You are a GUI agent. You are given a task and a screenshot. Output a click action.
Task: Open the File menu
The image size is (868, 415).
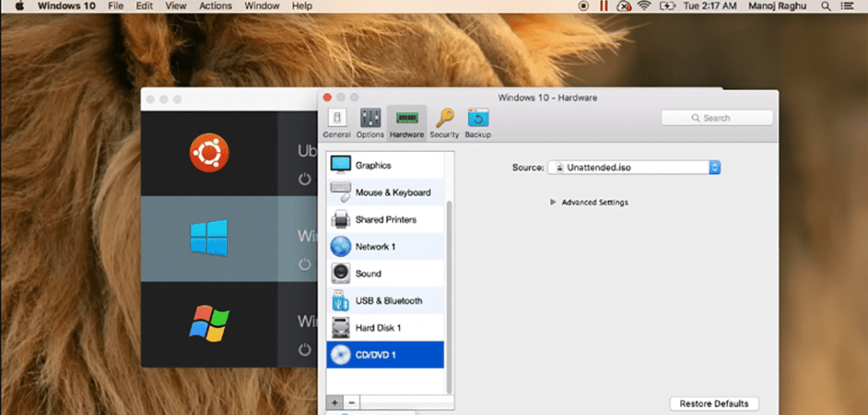tap(116, 6)
